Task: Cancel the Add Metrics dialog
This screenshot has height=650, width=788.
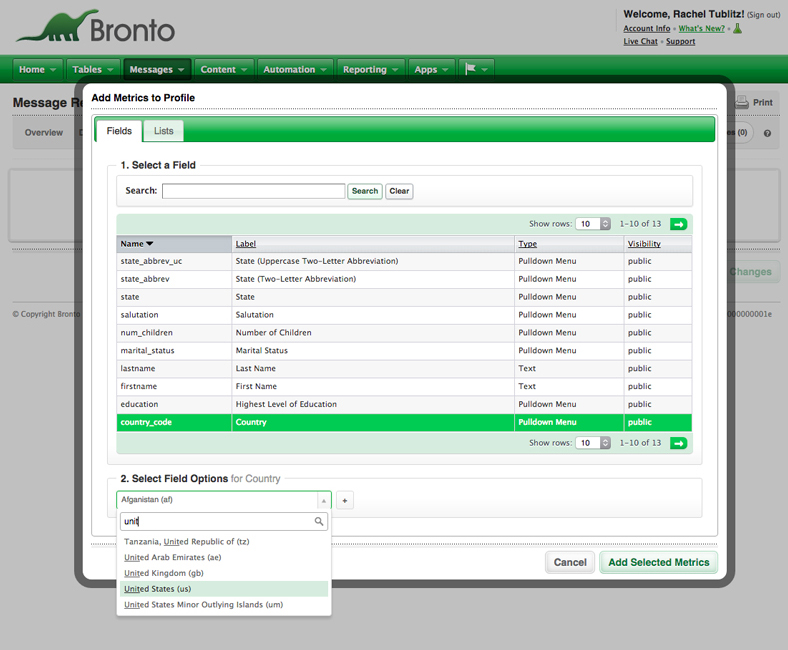Action: point(570,562)
